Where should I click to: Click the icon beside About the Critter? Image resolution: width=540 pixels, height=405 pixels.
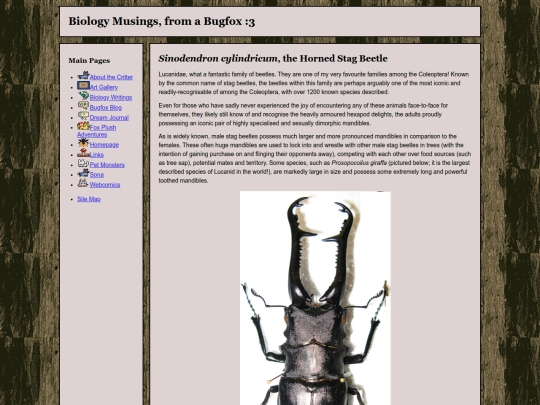83,75
